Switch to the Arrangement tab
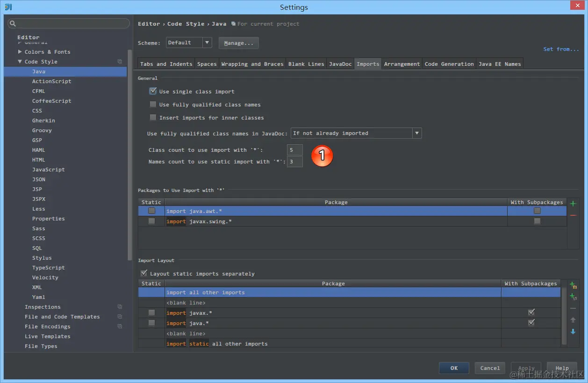The width and height of the screenshot is (588, 383). coord(402,64)
